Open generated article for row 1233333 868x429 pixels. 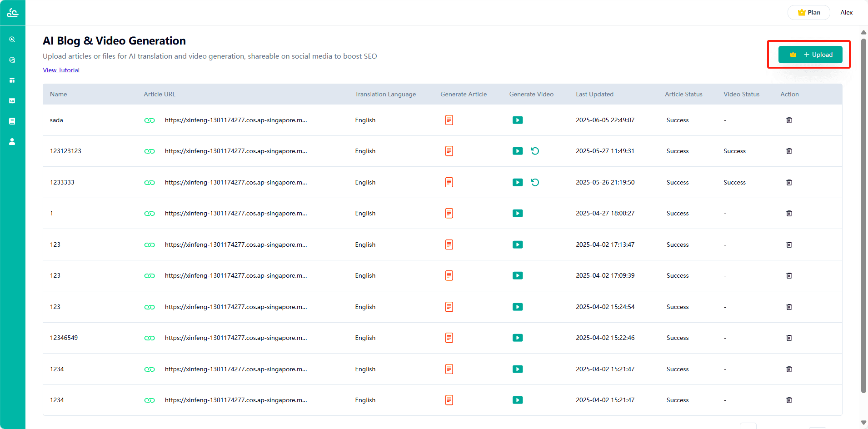coord(449,182)
